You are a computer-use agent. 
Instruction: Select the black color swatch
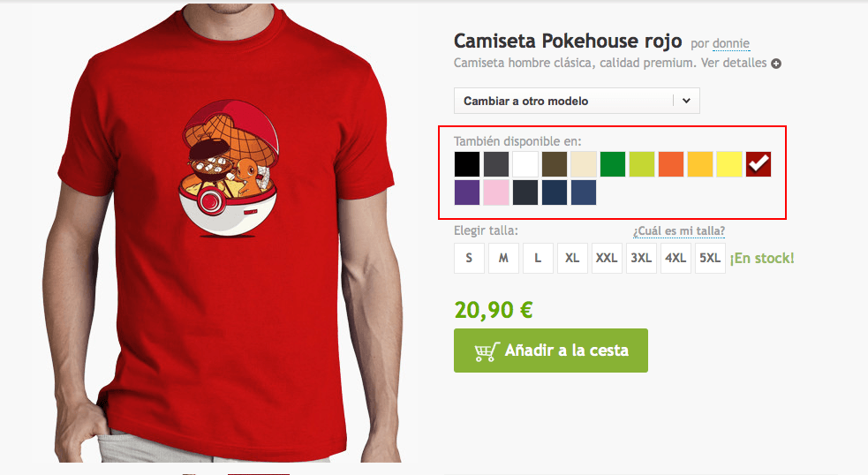click(467, 164)
